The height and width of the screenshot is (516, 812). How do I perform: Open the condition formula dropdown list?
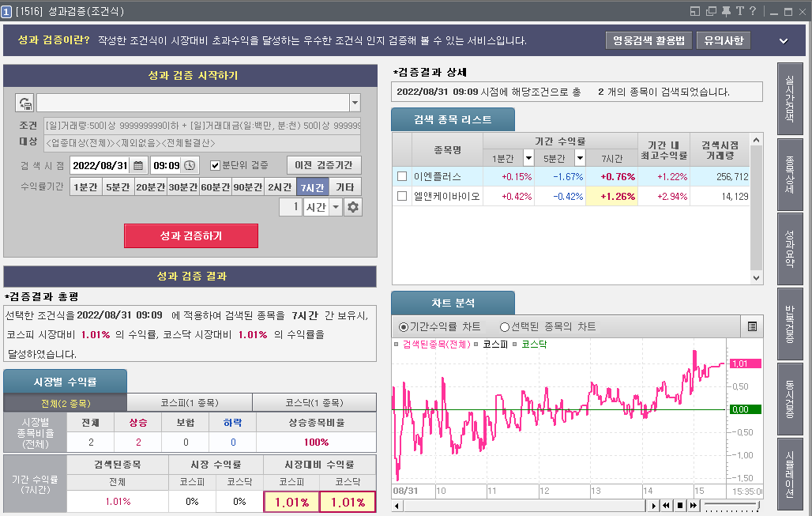coord(355,103)
